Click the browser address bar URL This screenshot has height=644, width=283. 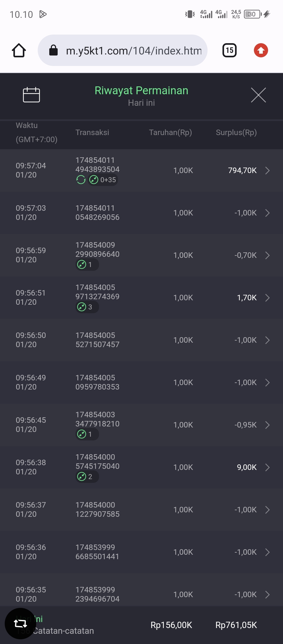tap(134, 51)
